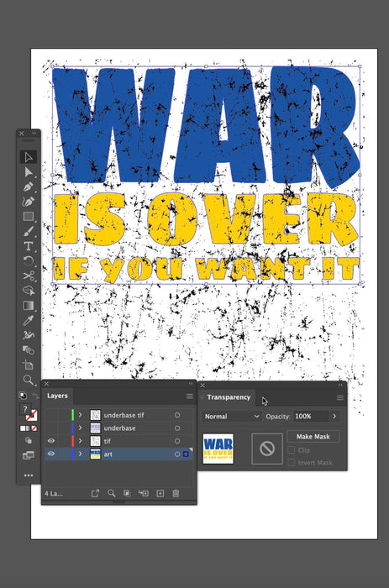This screenshot has width=389, height=588.
Task: Click the art layer selection indicator square
Action: (x=186, y=454)
